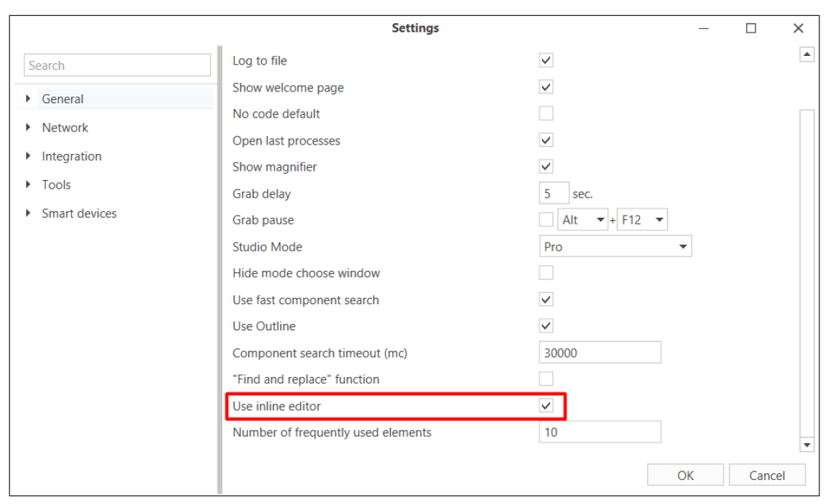The image size is (831, 504).
Task: Toggle the Log to file checkbox
Action: (x=546, y=60)
